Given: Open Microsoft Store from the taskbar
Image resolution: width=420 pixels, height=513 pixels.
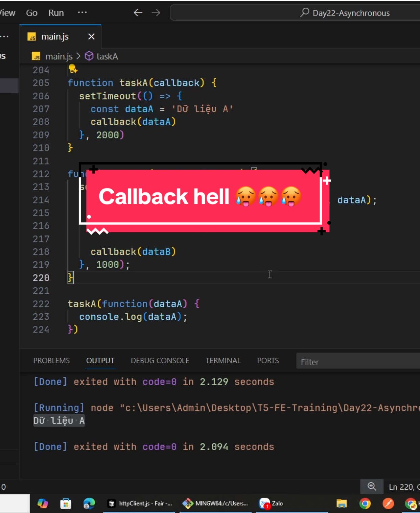Looking at the screenshot, I should (x=66, y=504).
